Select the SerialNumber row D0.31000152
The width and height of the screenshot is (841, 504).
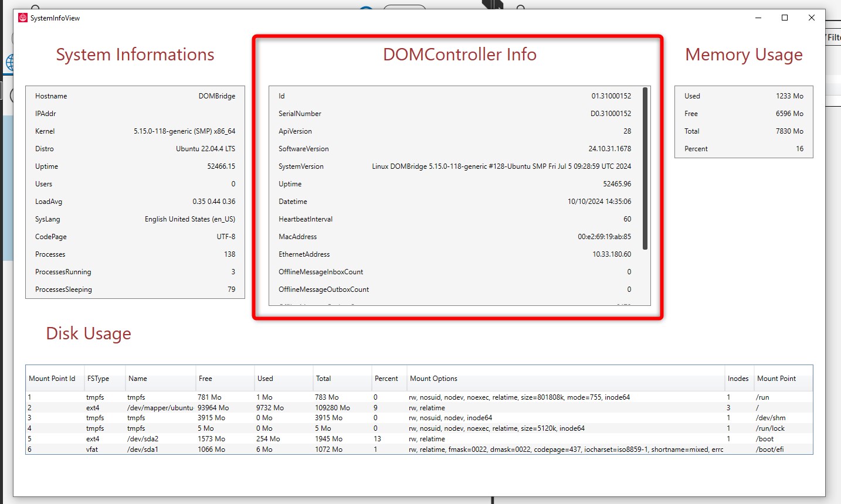click(455, 114)
